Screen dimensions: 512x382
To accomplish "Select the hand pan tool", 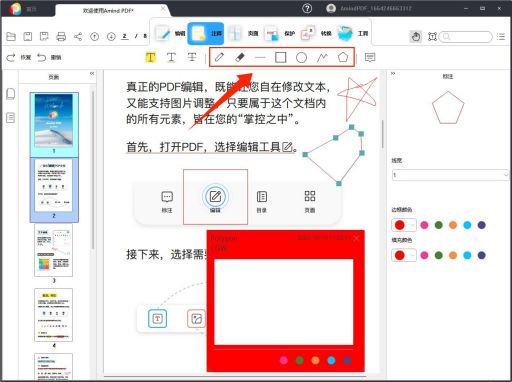I will tap(416, 36).
